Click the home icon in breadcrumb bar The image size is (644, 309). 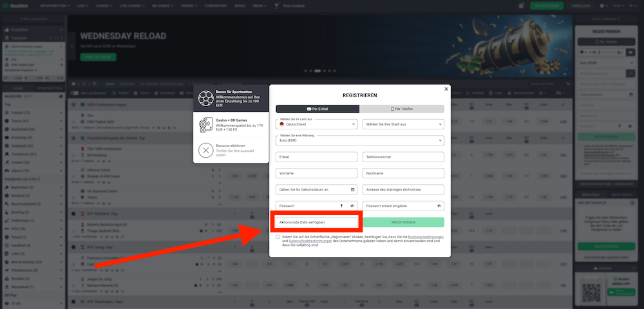73,84
